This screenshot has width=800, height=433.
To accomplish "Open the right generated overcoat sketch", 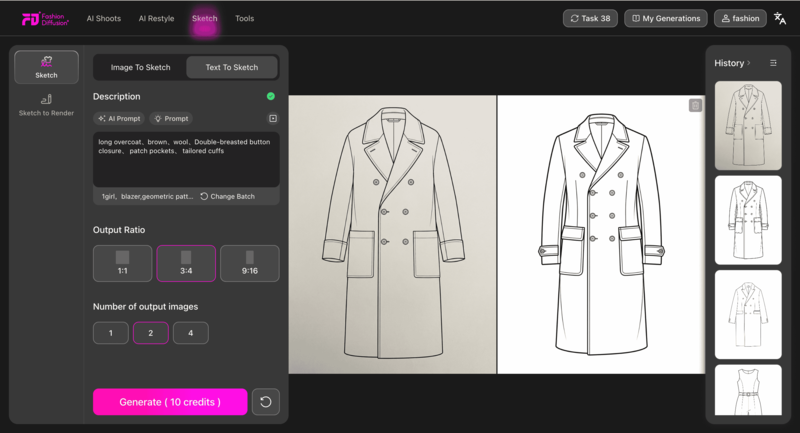I will [x=601, y=234].
